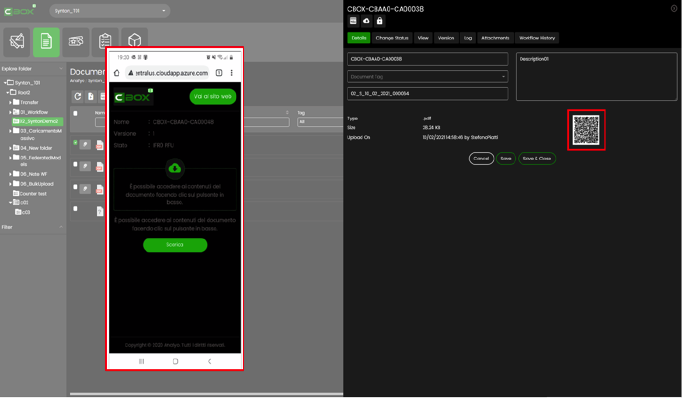The image size is (682, 398).
Task: Expand the Transfer folder arrow
Action: [x=10, y=103]
